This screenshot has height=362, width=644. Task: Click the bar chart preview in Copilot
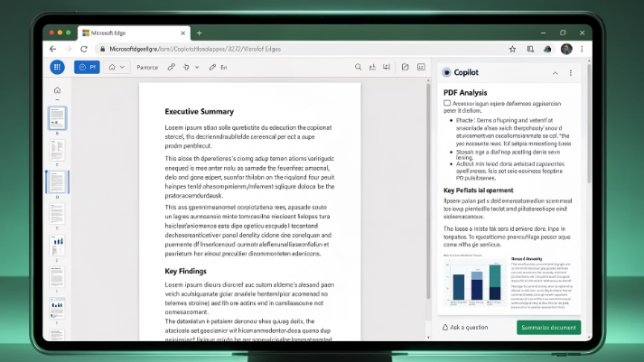click(x=476, y=282)
